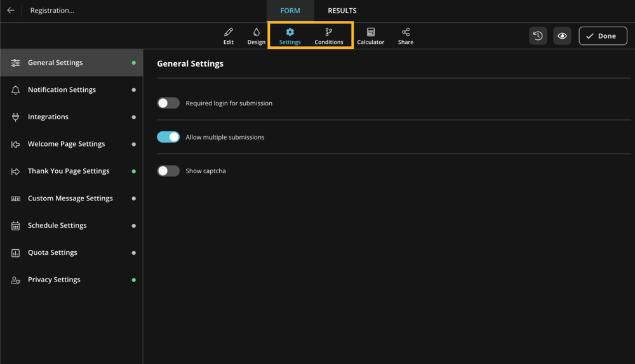Open Quota Settings in sidebar
635x364 pixels.
coord(71,252)
